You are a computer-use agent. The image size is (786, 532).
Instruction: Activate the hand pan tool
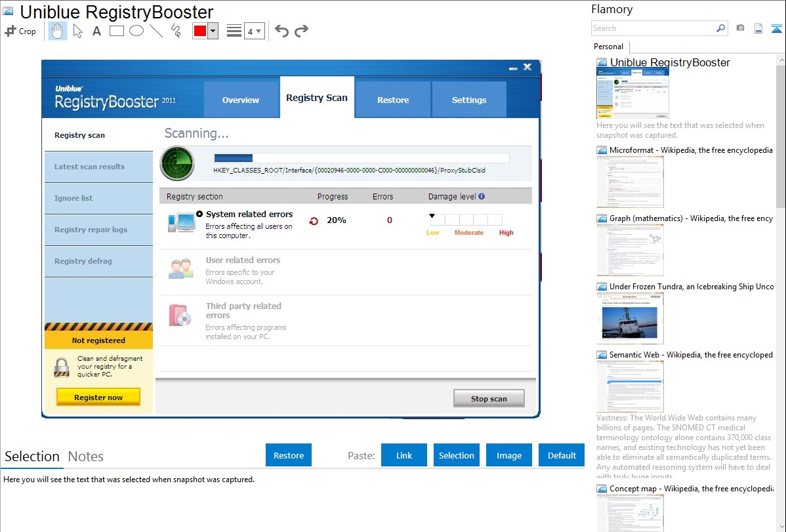tap(57, 31)
